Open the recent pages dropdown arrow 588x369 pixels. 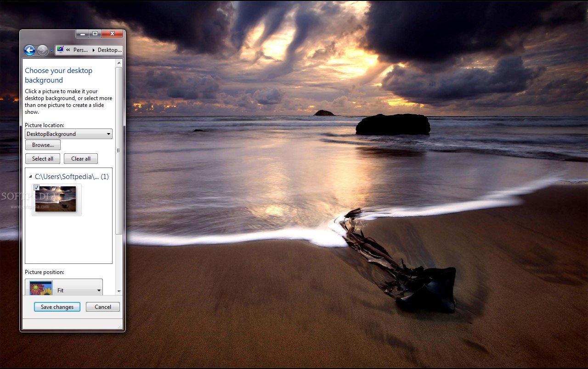coord(51,50)
